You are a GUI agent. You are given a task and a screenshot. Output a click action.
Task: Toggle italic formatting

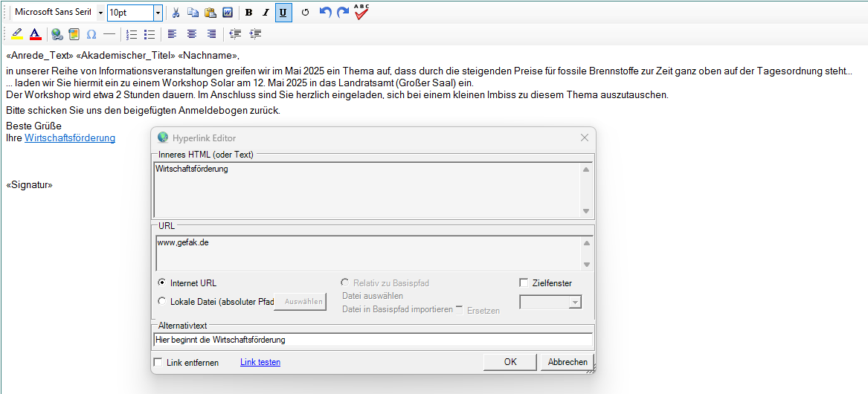point(266,12)
